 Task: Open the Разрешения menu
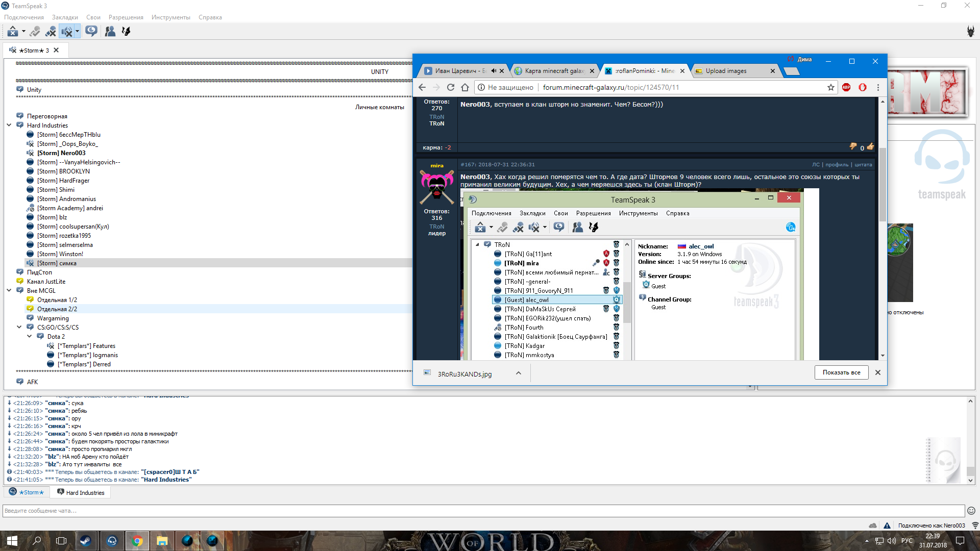[x=126, y=17]
